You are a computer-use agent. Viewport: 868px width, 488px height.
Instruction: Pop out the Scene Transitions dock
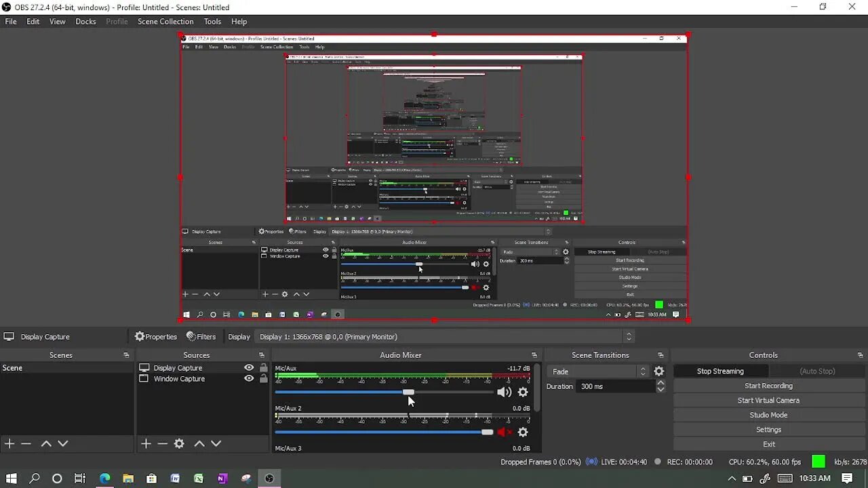coord(660,355)
